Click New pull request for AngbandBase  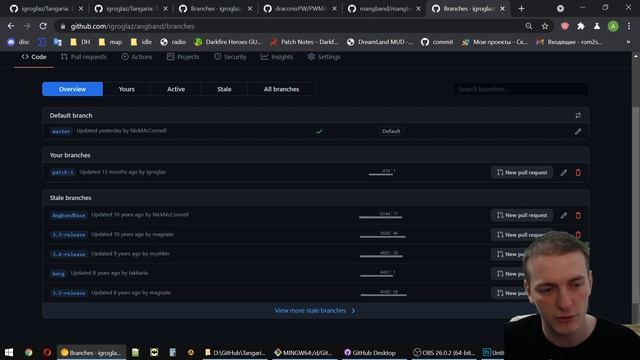click(x=522, y=215)
